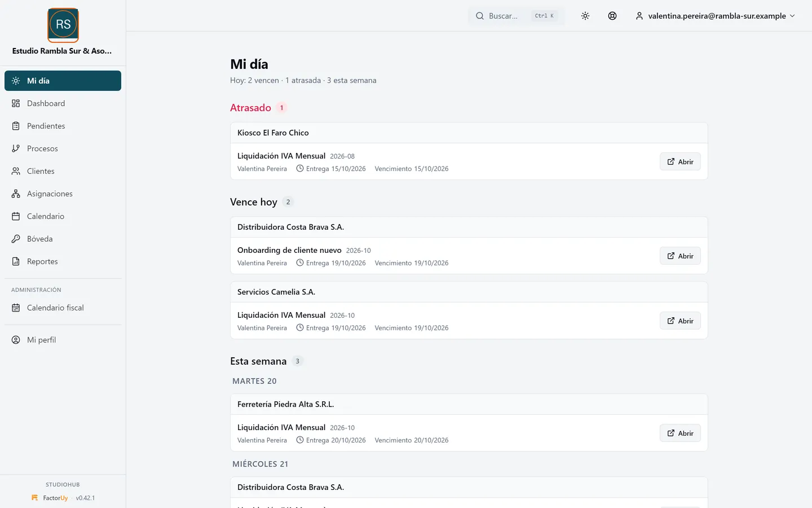This screenshot has height=508, width=812.
Task: Click the Estudio Rambla Sur studio name
Action: 62,51
